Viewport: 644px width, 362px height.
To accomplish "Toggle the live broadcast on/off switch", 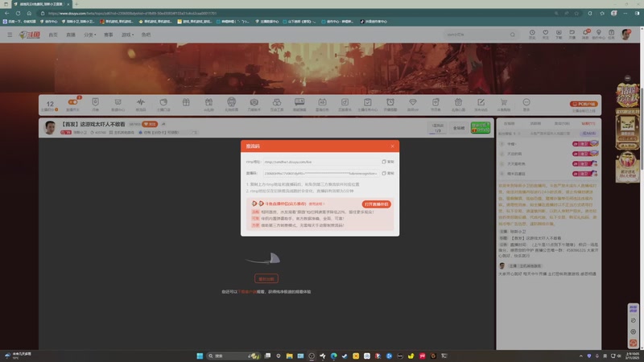I will (72, 102).
